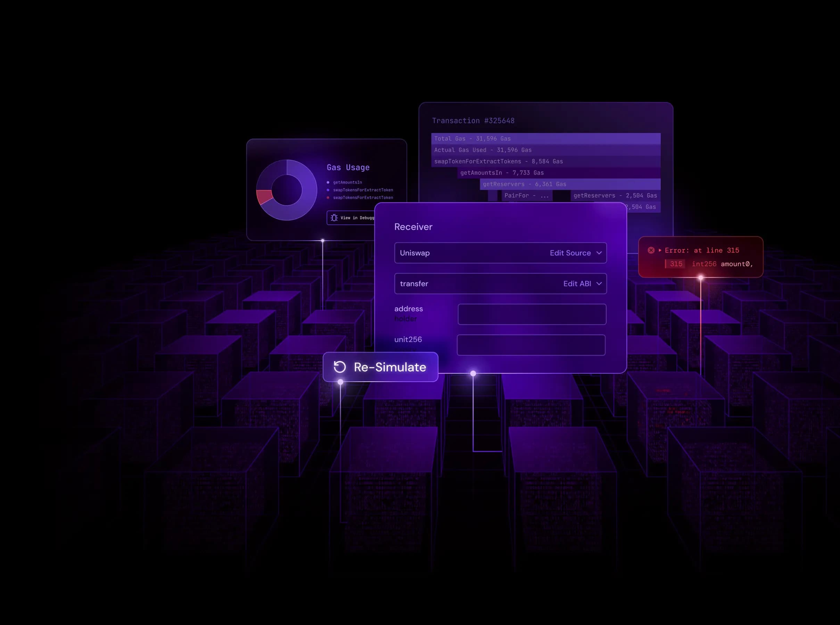
Task: Click the unit256 input field
Action: 531,345
